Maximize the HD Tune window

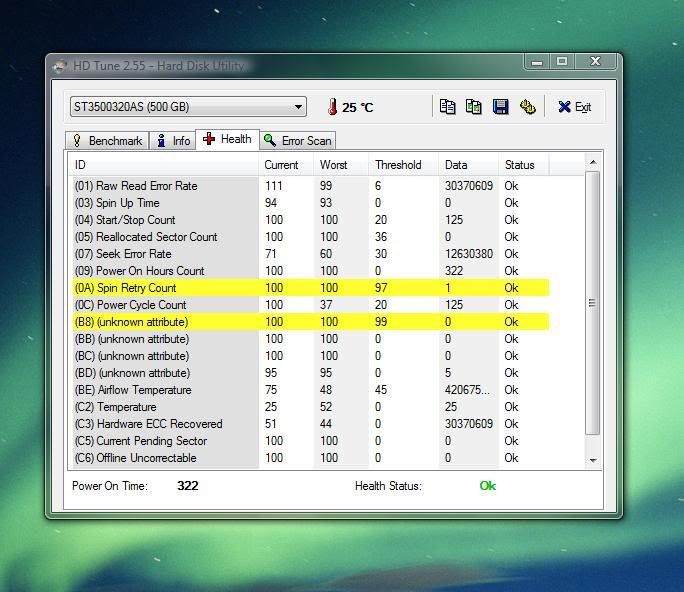coord(562,63)
